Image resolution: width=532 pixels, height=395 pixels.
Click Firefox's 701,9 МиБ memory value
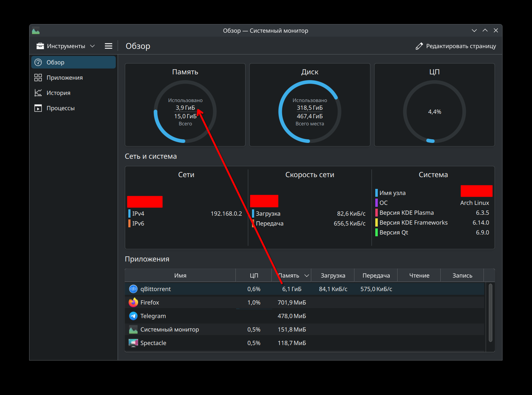point(292,302)
